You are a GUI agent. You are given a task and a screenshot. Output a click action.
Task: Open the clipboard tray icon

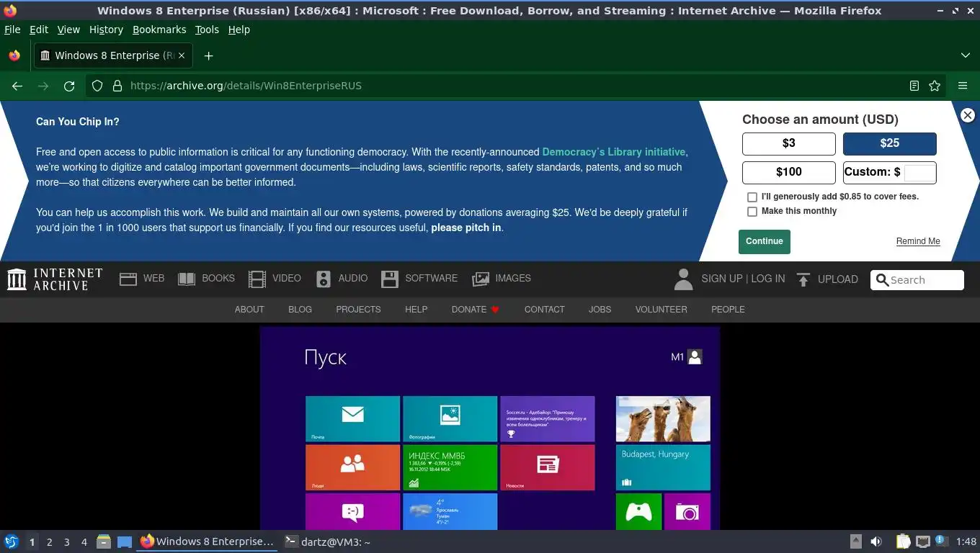click(903, 541)
